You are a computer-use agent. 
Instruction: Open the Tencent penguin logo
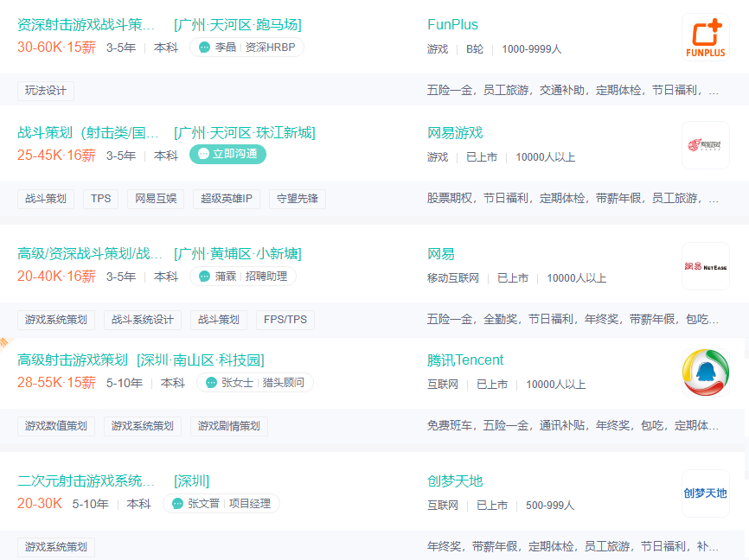[706, 372]
